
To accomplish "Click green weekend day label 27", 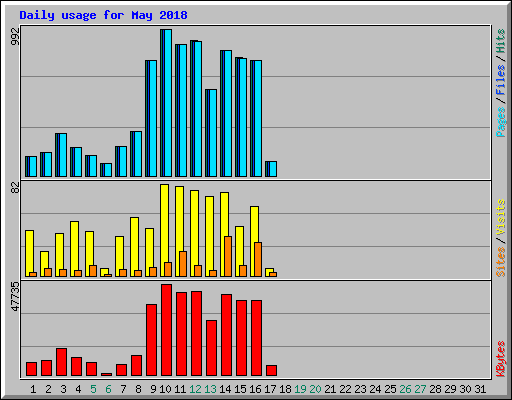I will 420,389.
